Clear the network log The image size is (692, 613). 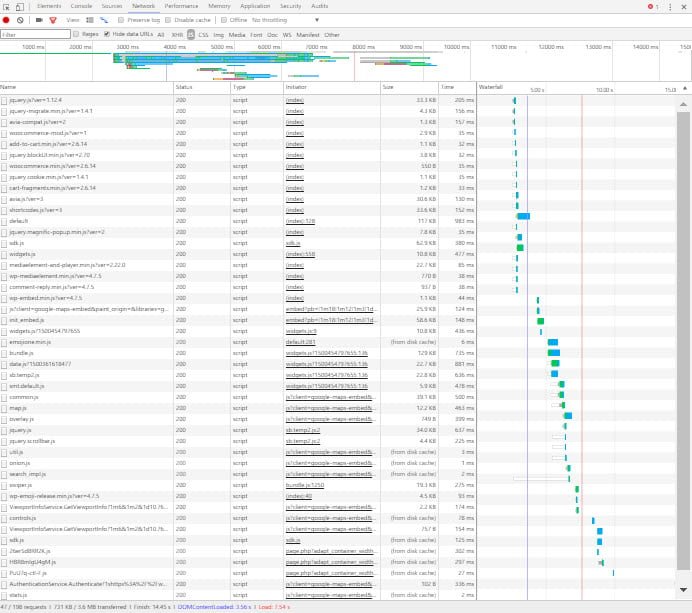tap(20, 20)
